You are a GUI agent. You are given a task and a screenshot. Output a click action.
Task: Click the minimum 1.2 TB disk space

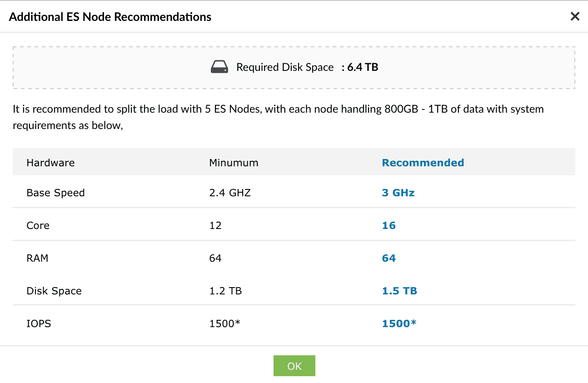click(225, 291)
